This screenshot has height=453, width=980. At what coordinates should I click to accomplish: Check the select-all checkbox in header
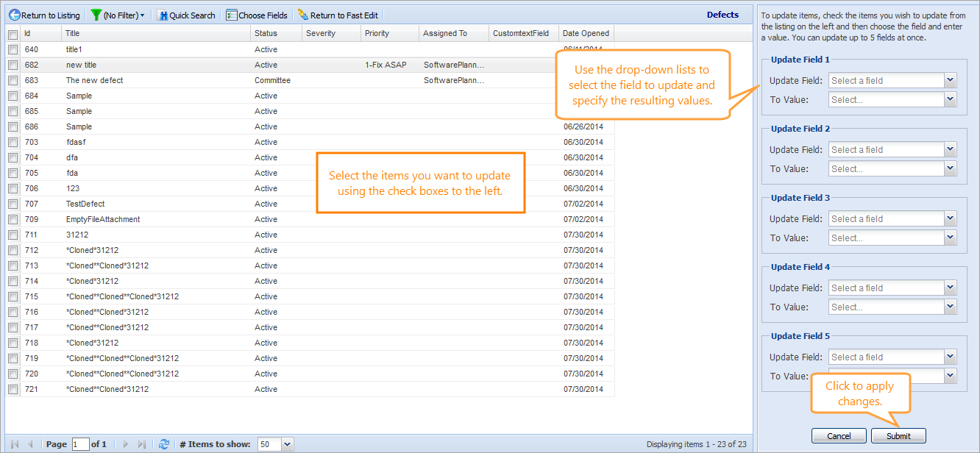pyautogui.click(x=13, y=34)
